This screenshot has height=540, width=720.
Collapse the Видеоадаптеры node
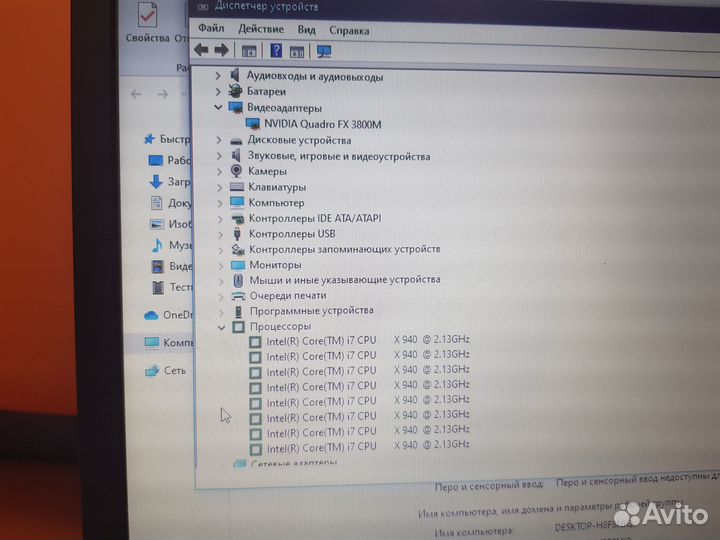[218, 107]
